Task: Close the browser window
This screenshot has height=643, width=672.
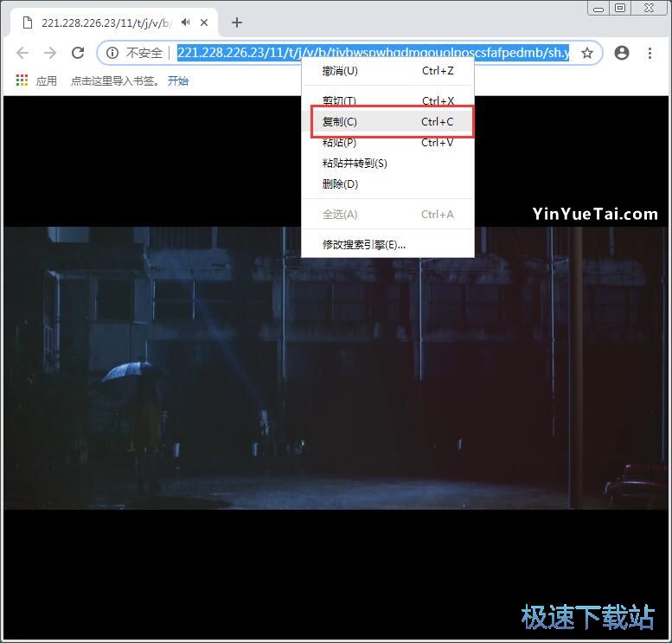Action: [x=649, y=8]
